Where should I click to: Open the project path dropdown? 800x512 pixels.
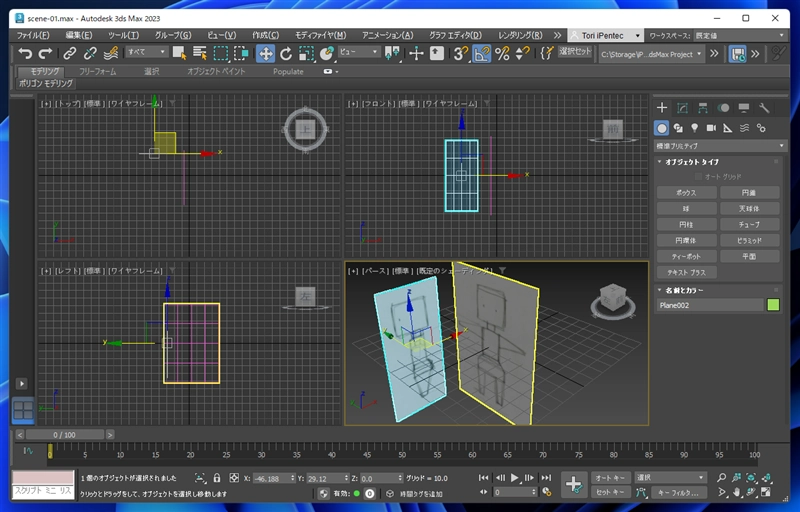652,54
